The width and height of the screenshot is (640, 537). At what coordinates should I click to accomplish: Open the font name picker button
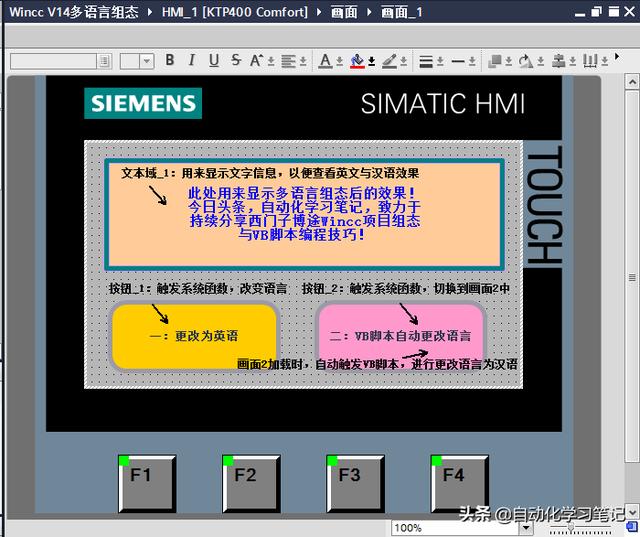[104, 61]
